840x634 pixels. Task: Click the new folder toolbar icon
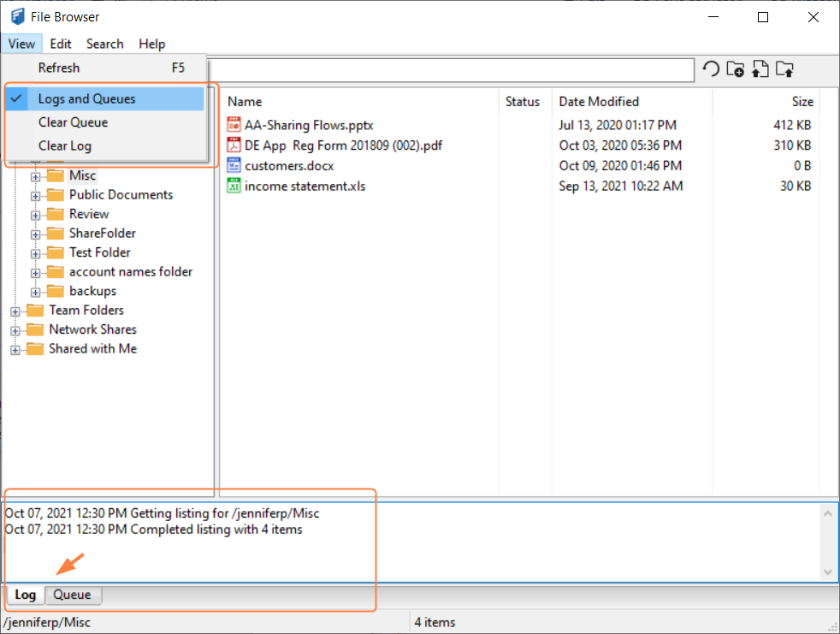[735, 70]
